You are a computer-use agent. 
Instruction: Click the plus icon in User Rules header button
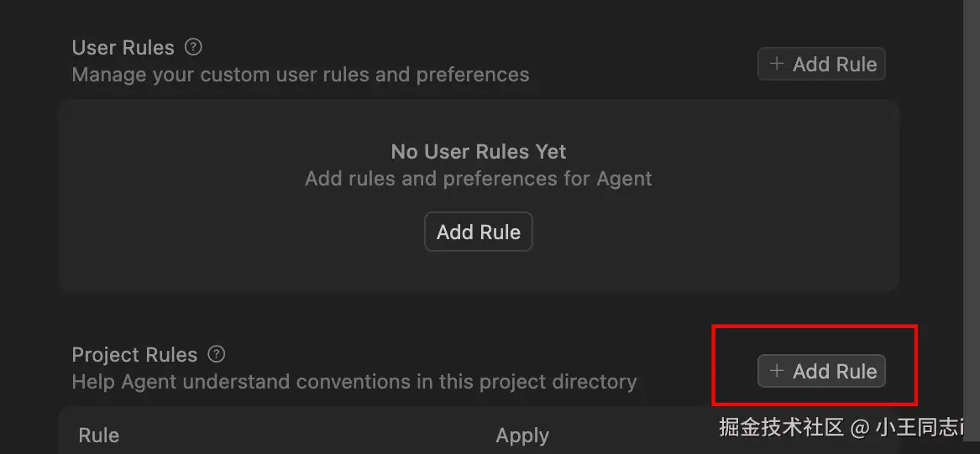coord(777,64)
